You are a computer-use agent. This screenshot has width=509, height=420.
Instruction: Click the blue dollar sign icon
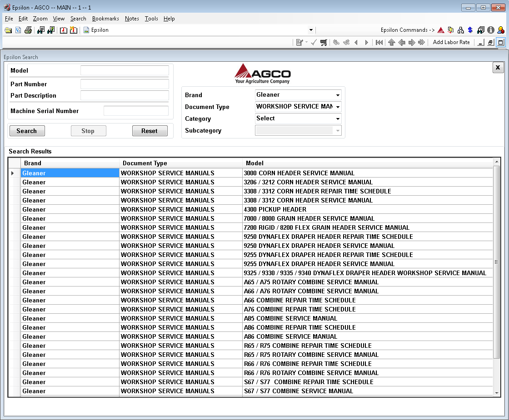tap(470, 30)
